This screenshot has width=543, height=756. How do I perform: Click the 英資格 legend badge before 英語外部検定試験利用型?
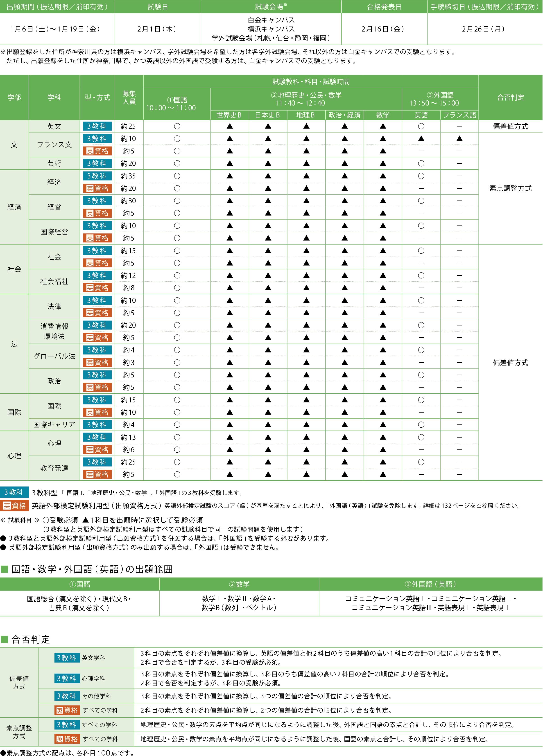point(14,506)
